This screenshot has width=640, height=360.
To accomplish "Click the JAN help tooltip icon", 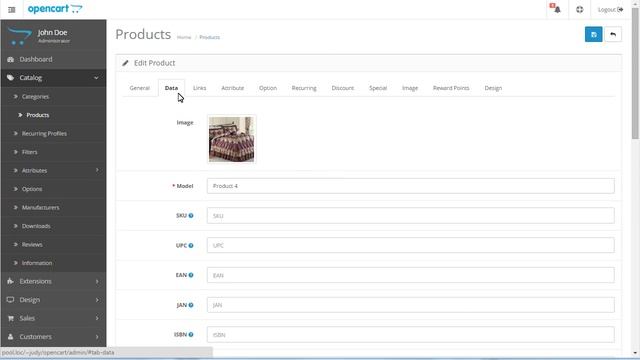I will coord(191,305).
